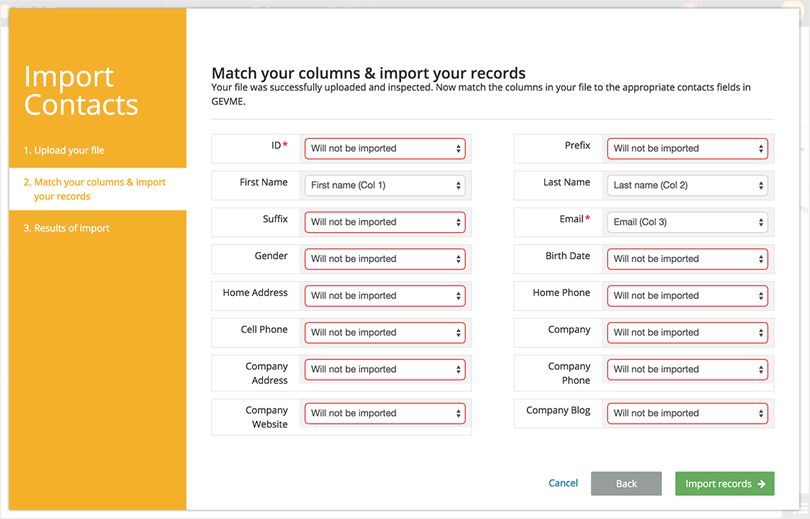The width and height of the screenshot is (810, 519).
Task: Change the Last Name column mapping
Action: [x=687, y=186]
